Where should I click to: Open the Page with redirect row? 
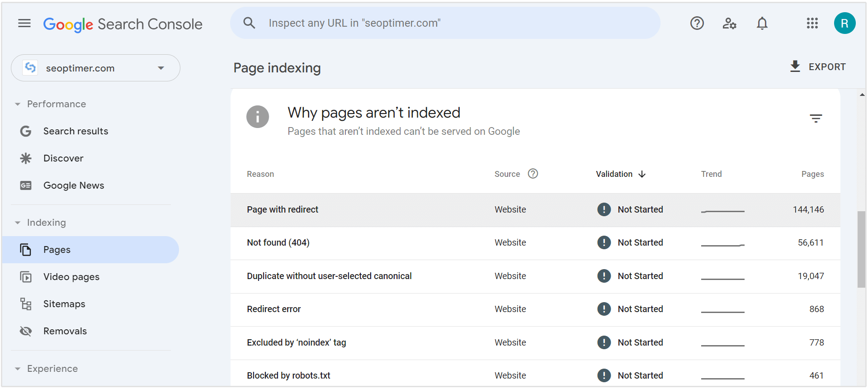click(283, 209)
